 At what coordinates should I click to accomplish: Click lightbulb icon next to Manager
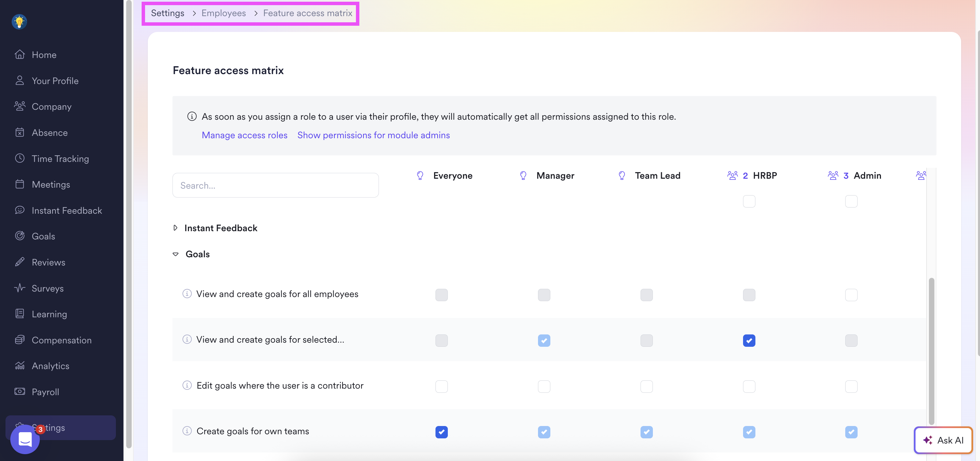pos(523,176)
